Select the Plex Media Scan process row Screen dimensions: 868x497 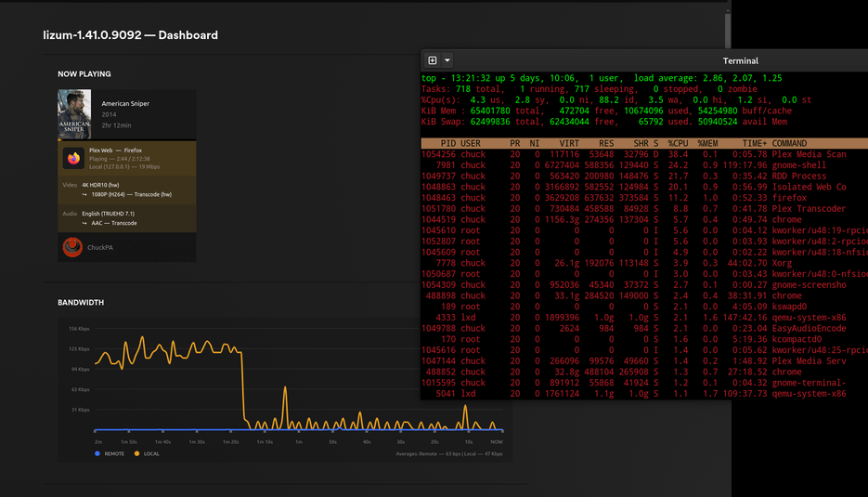pos(644,154)
